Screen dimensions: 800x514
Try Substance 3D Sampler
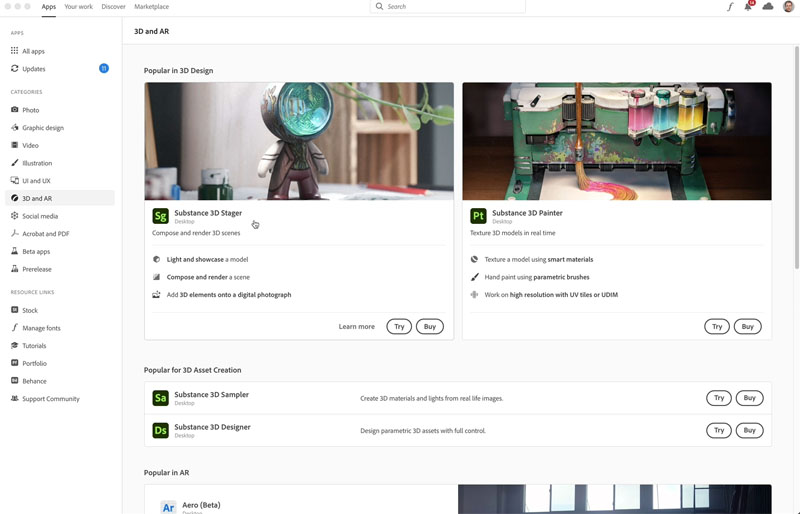pos(719,398)
